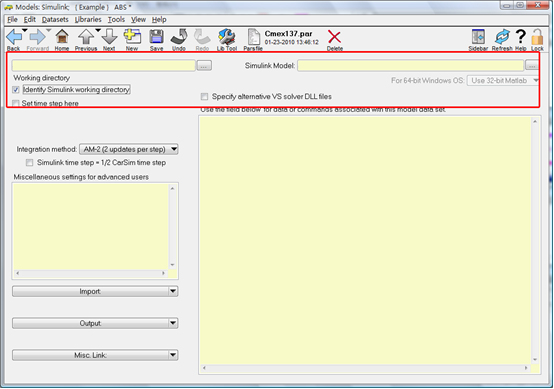
Task: Open the Datasets menu
Action: point(55,19)
